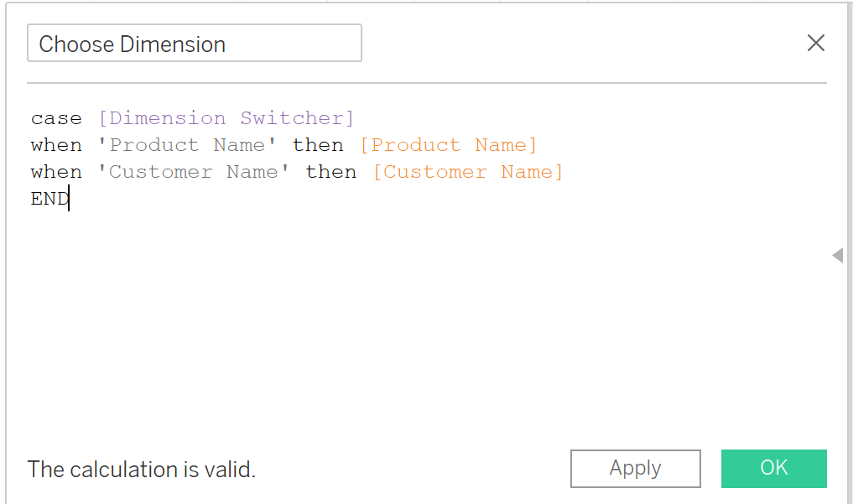Place cursor after the [Dimension Switcher] bracket
This screenshot has height=504, width=853.
point(356,118)
